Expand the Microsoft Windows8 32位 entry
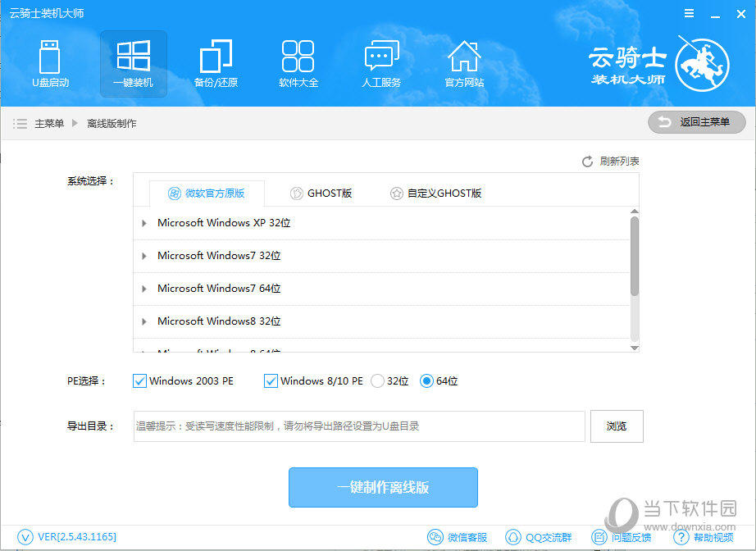756x551 pixels. (145, 321)
